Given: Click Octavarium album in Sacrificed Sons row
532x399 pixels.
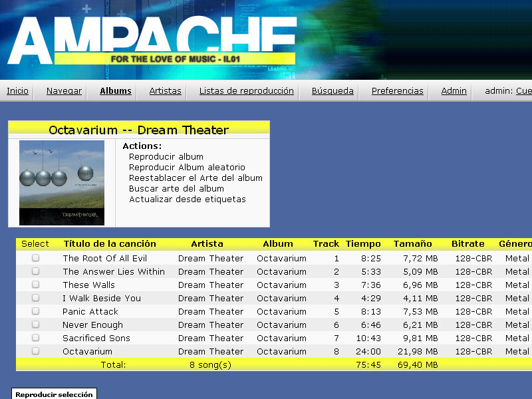Looking at the screenshot, I should tap(281, 338).
